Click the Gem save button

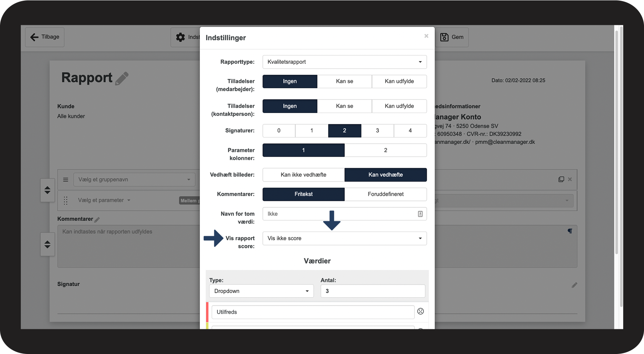[x=452, y=37]
